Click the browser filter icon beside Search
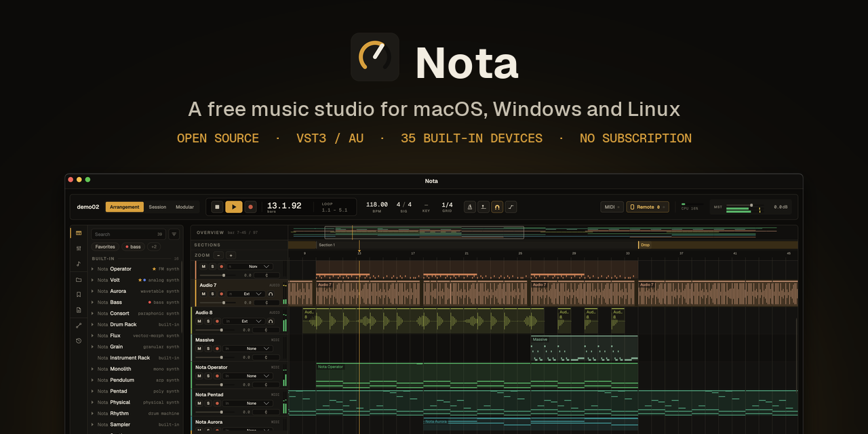 point(174,234)
